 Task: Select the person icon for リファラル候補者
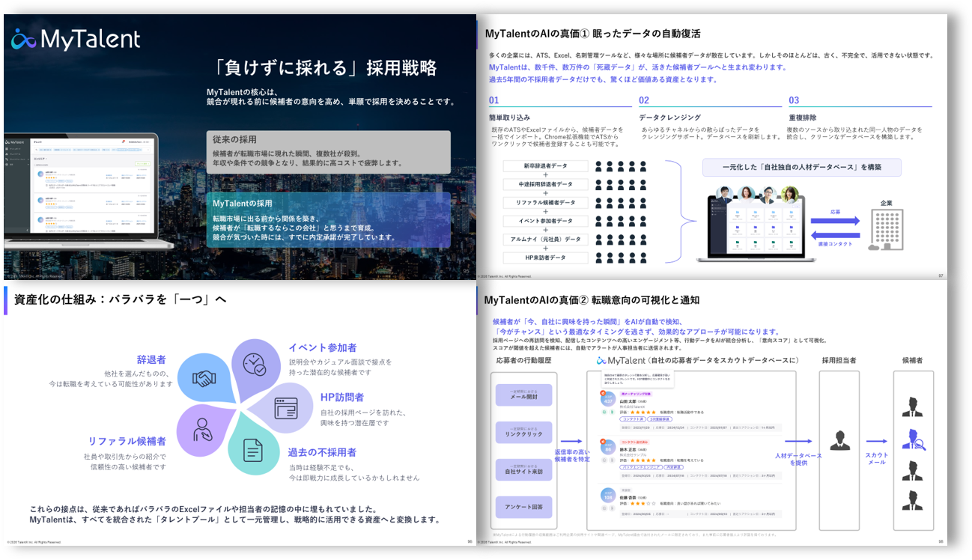203,430
